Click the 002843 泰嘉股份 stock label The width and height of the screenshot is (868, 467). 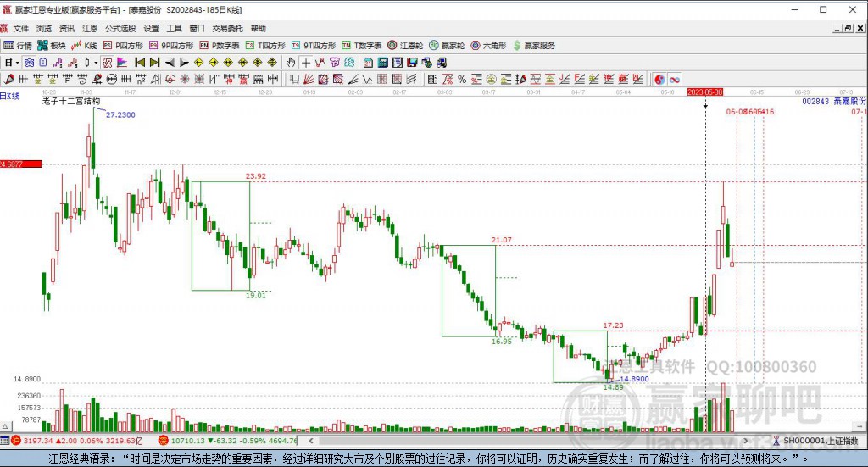(834, 101)
